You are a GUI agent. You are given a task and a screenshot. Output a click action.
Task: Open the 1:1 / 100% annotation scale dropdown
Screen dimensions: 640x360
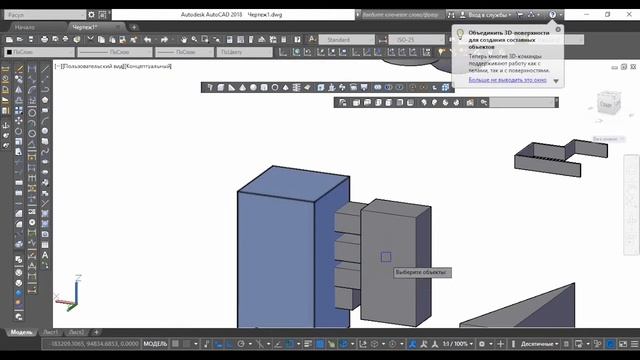458,344
